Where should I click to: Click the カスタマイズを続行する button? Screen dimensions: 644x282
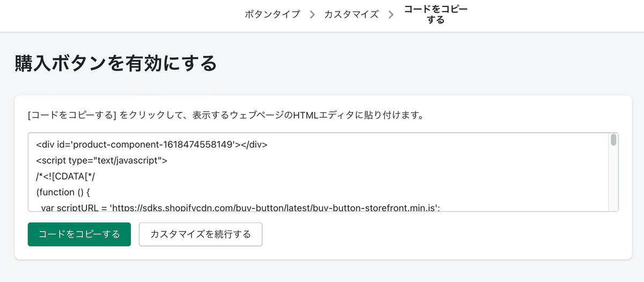[200, 234]
